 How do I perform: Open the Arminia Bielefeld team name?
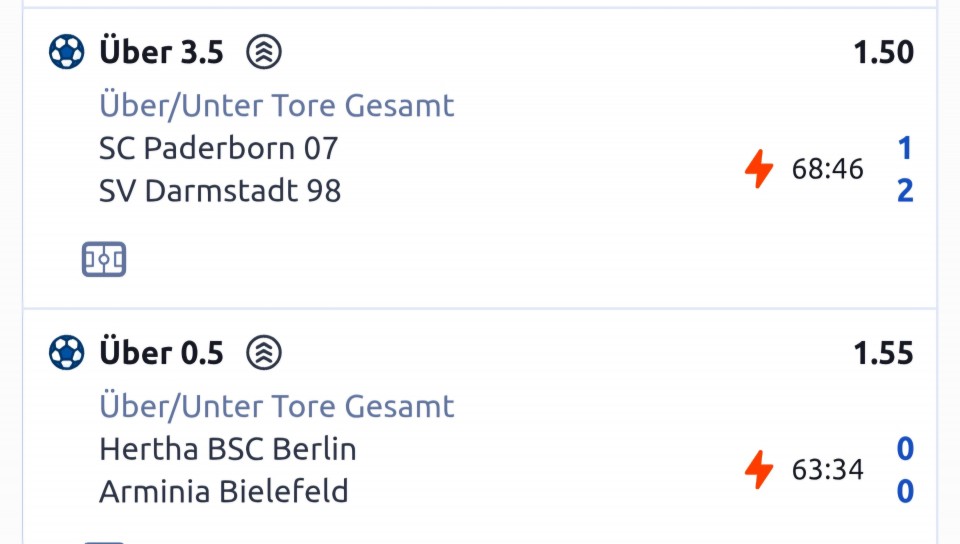pos(224,491)
